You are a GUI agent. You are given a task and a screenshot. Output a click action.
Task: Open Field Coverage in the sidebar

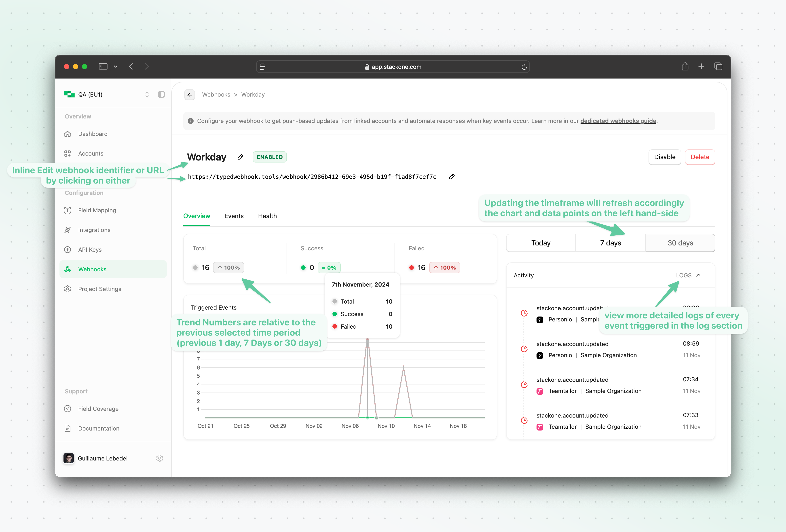pos(113,409)
